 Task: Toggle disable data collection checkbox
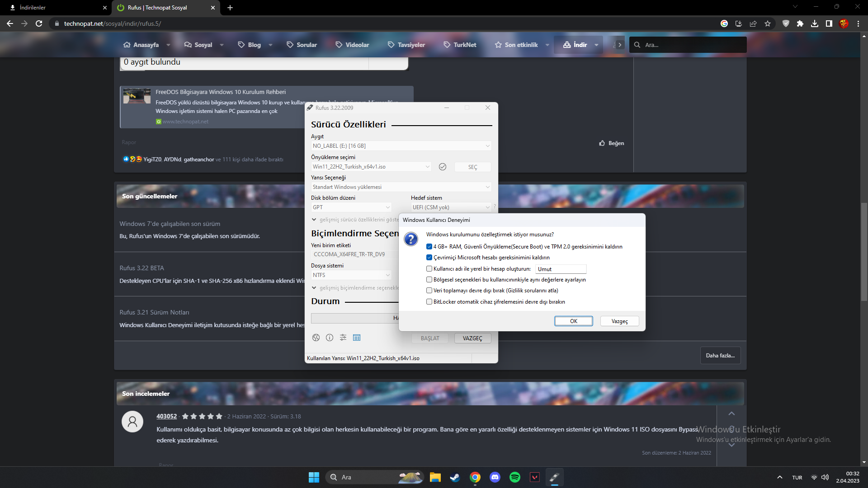(x=429, y=291)
